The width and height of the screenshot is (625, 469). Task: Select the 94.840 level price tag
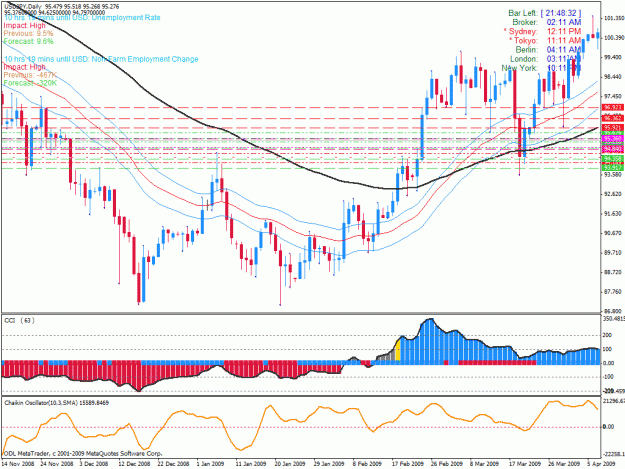613,149
